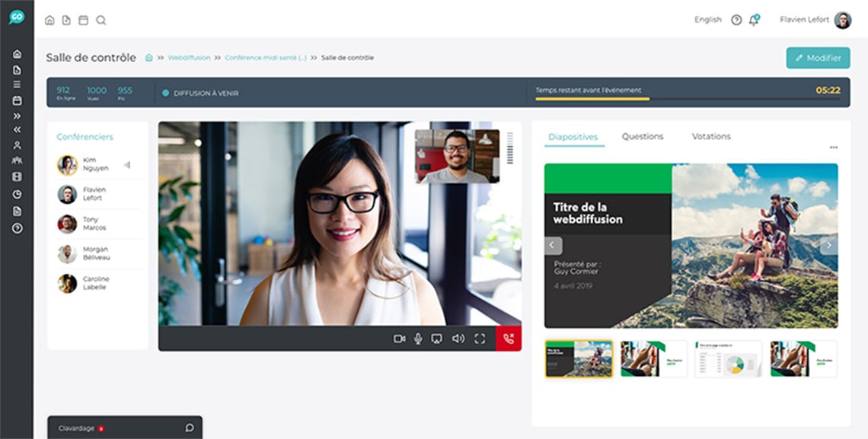Open search from the top bar
868x439 pixels.
[101, 21]
